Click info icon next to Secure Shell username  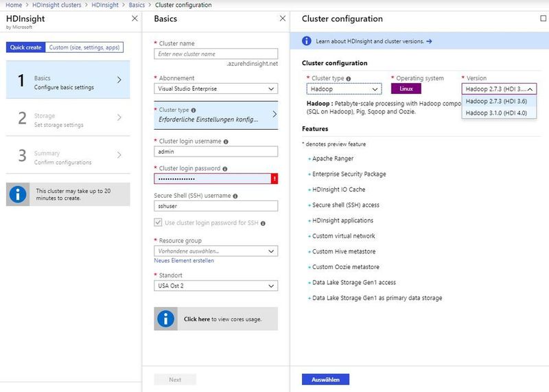235,196
